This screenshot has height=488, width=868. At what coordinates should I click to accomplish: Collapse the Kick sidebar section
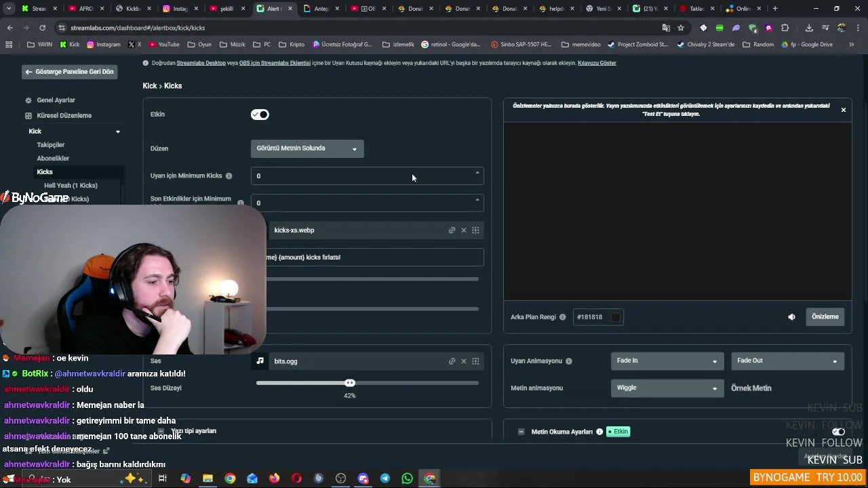(118, 131)
